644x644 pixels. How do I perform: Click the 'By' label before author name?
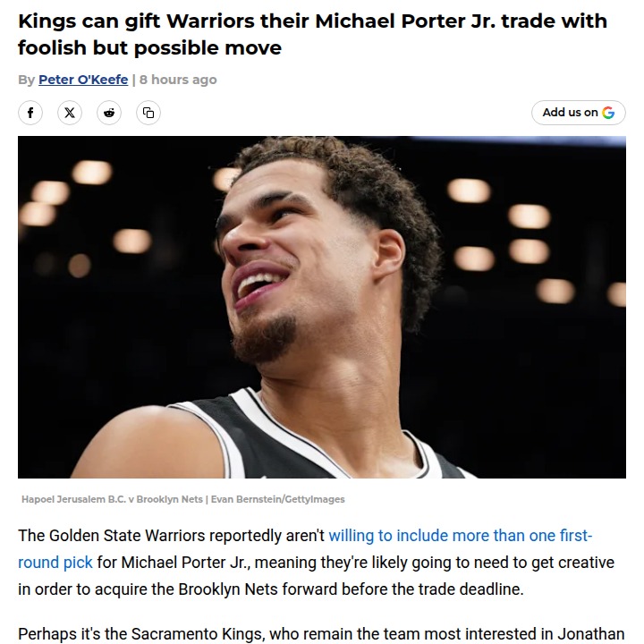(26, 80)
